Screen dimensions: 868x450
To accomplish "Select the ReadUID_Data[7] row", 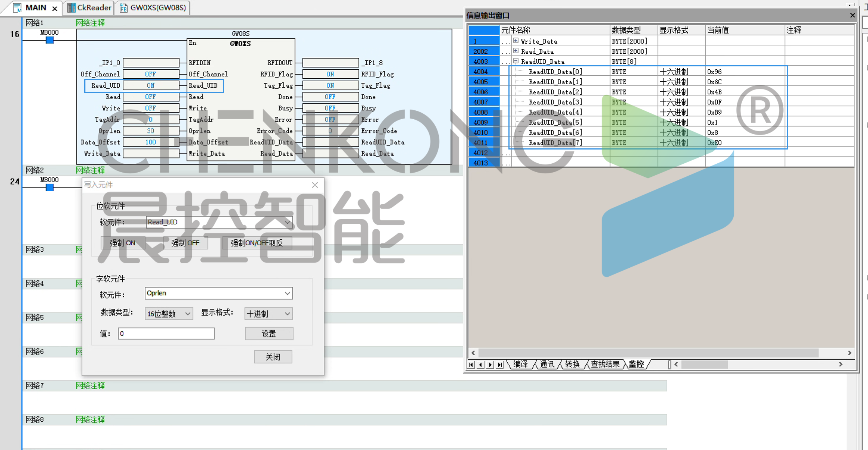I will tap(661, 143).
